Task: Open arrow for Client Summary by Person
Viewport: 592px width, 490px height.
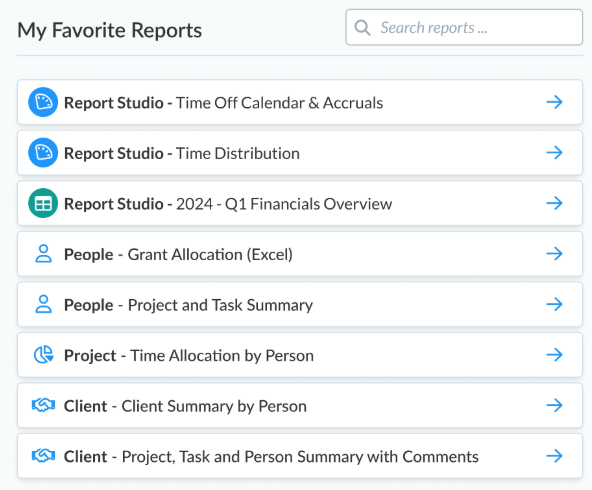Action: click(x=555, y=405)
